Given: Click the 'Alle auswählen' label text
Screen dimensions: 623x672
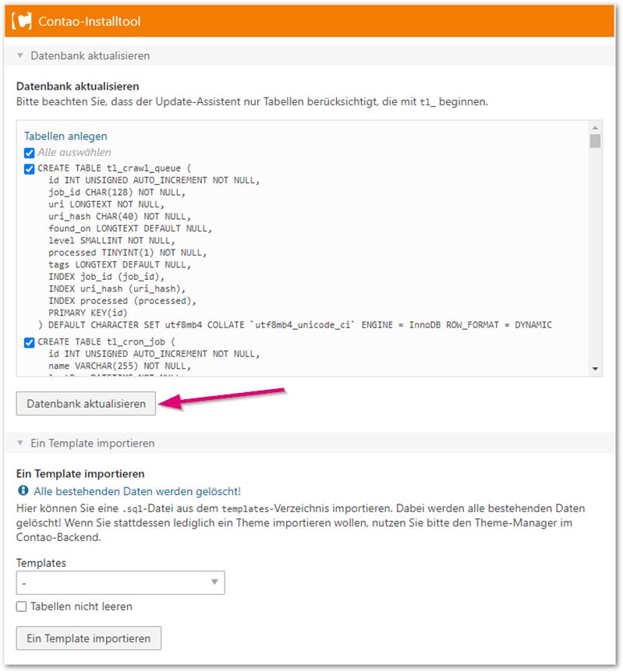Looking at the screenshot, I should pyautogui.click(x=74, y=153).
